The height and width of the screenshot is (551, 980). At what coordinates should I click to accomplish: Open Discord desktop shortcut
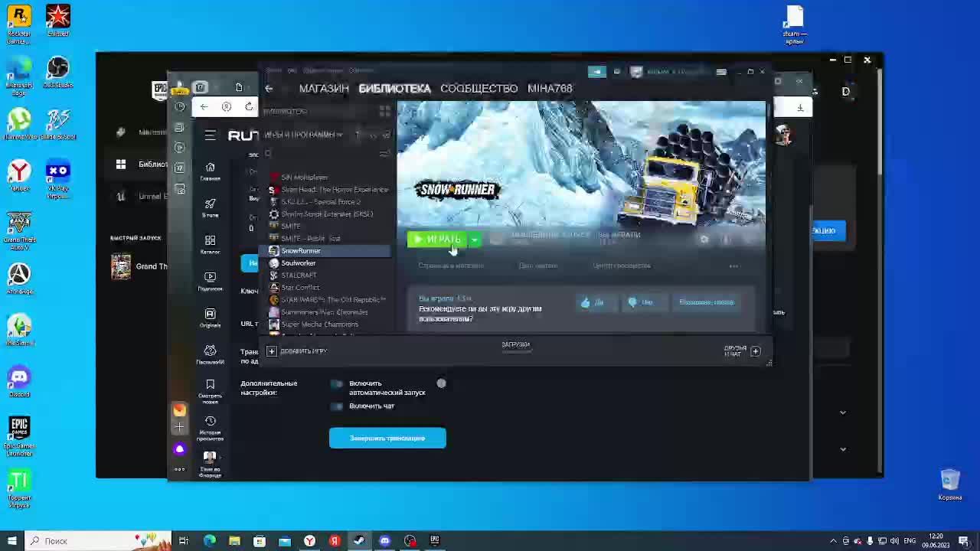tap(19, 383)
